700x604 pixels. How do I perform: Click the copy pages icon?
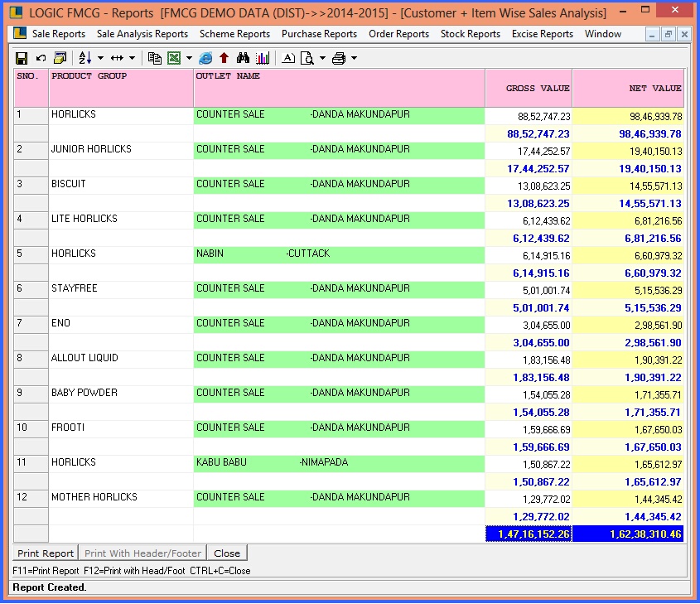(154, 58)
